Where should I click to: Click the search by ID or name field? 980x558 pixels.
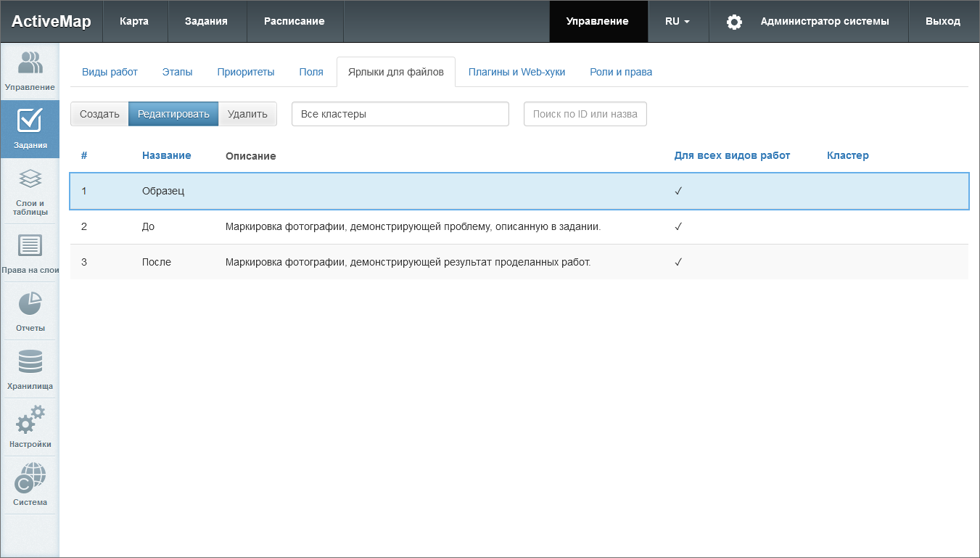pos(585,114)
